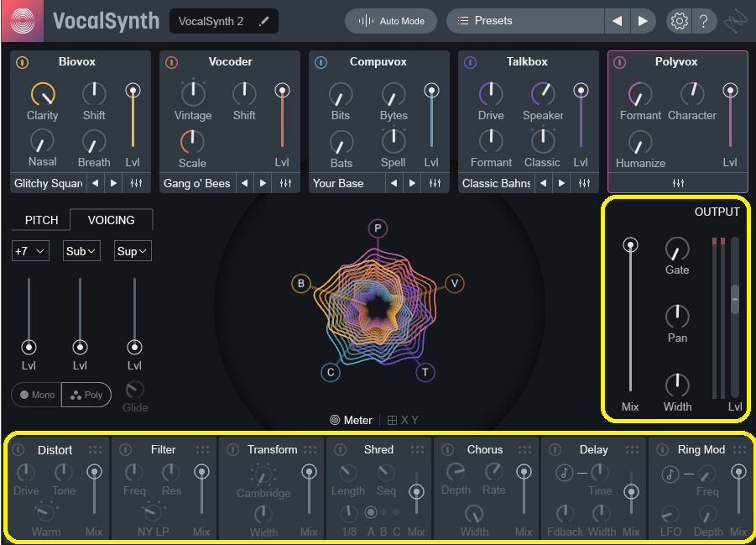Viewport: 756px width, 545px height.
Task: Open the Your Base Compuvox preset list
Action: [347, 183]
